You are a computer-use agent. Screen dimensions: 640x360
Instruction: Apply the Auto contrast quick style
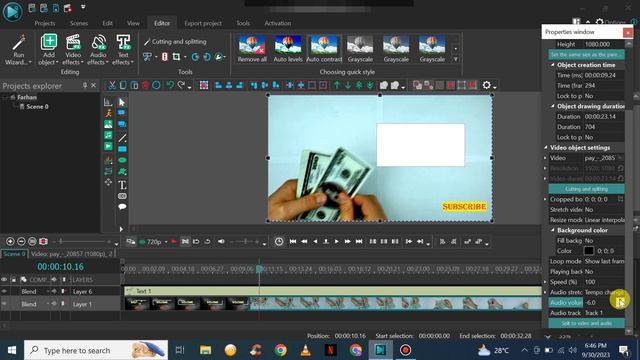tap(324, 49)
